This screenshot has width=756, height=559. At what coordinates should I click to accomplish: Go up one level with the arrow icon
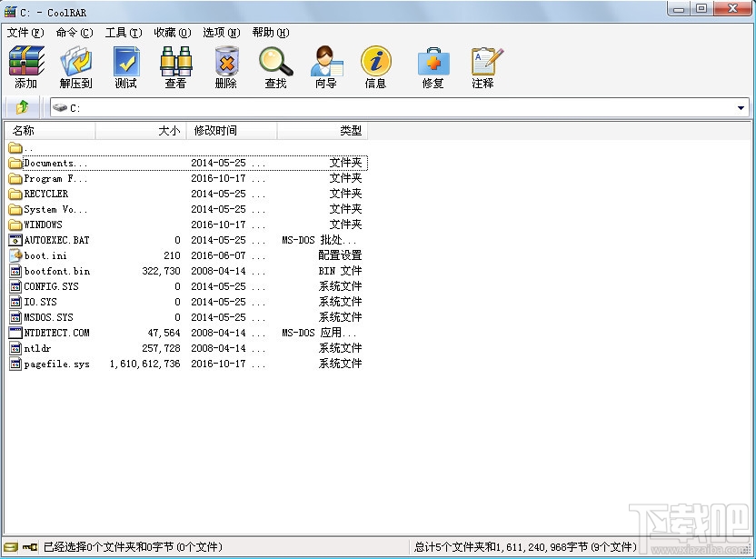[x=22, y=107]
